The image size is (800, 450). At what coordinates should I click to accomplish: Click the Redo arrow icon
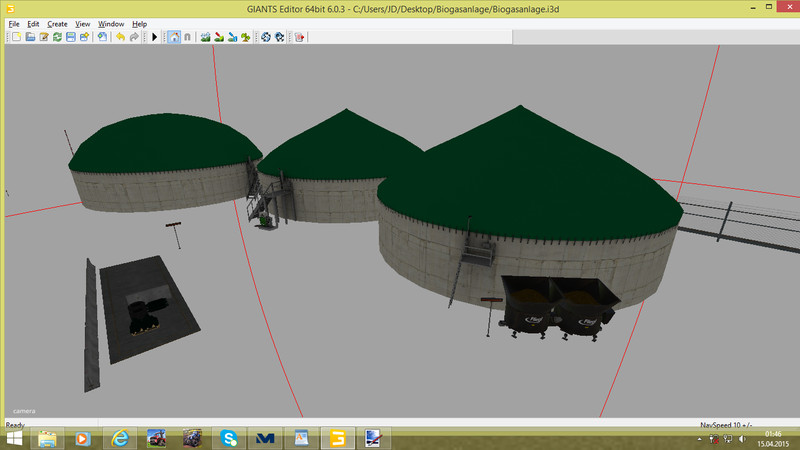tap(134, 37)
